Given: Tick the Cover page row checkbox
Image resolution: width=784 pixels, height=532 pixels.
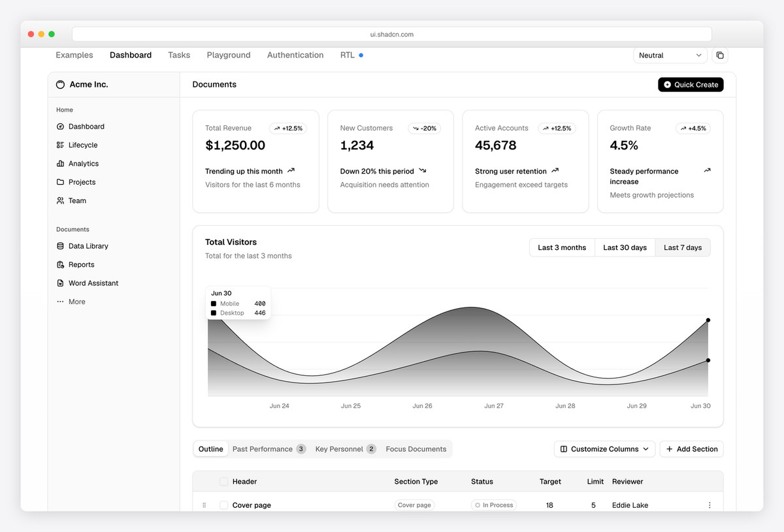Looking at the screenshot, I should pos(223,505).
